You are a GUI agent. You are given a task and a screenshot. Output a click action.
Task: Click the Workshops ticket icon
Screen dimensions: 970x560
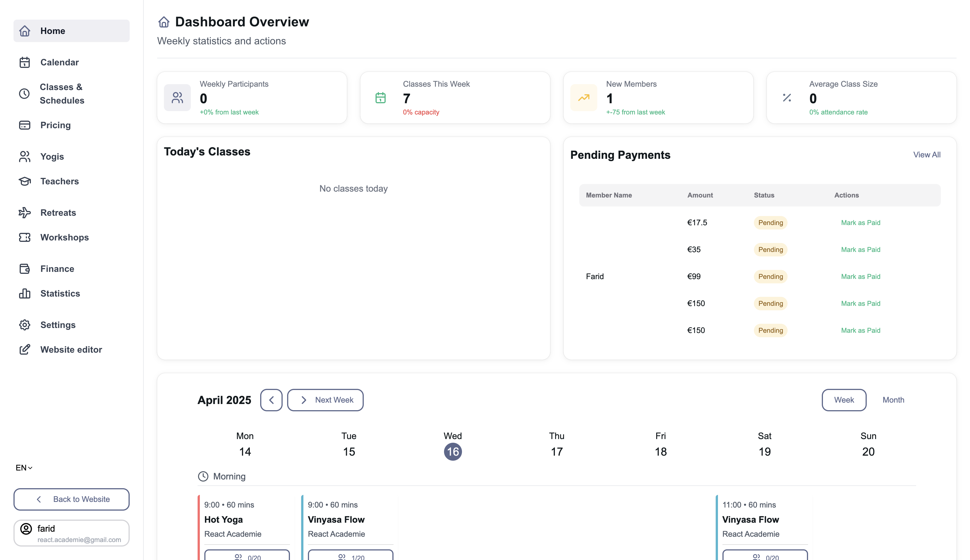25,237
